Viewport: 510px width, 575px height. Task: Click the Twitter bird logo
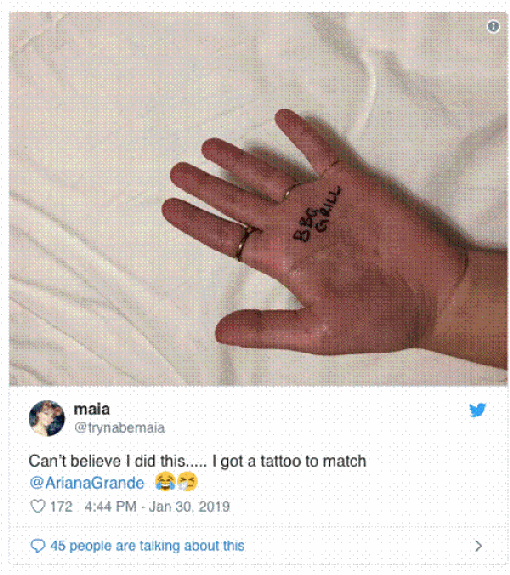(477, 410)
